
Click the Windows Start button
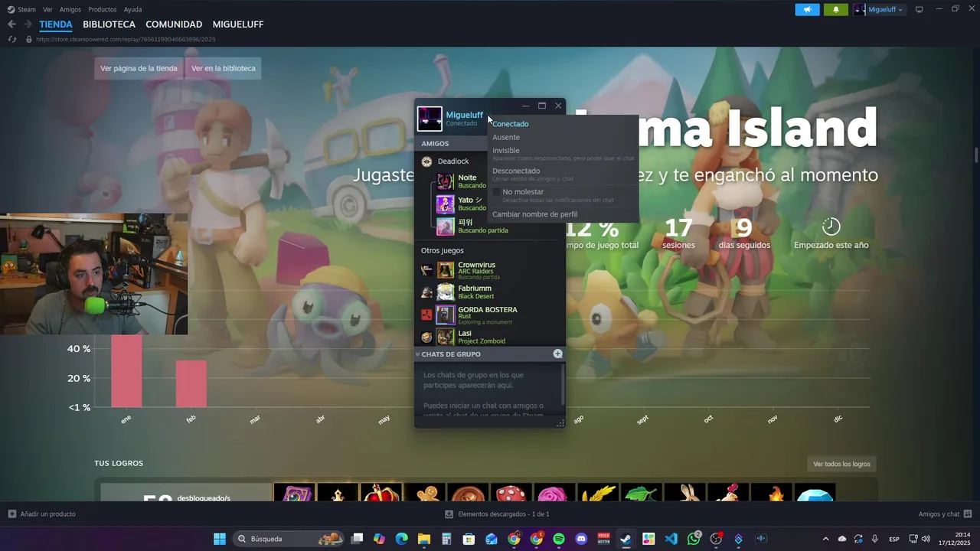[x=220, y=539]
